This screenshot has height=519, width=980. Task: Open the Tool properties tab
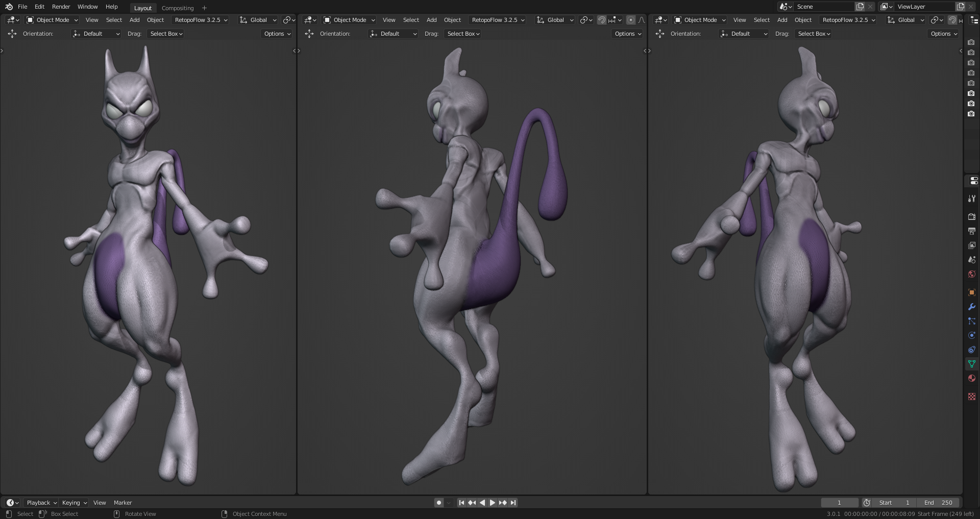[972, 199]
